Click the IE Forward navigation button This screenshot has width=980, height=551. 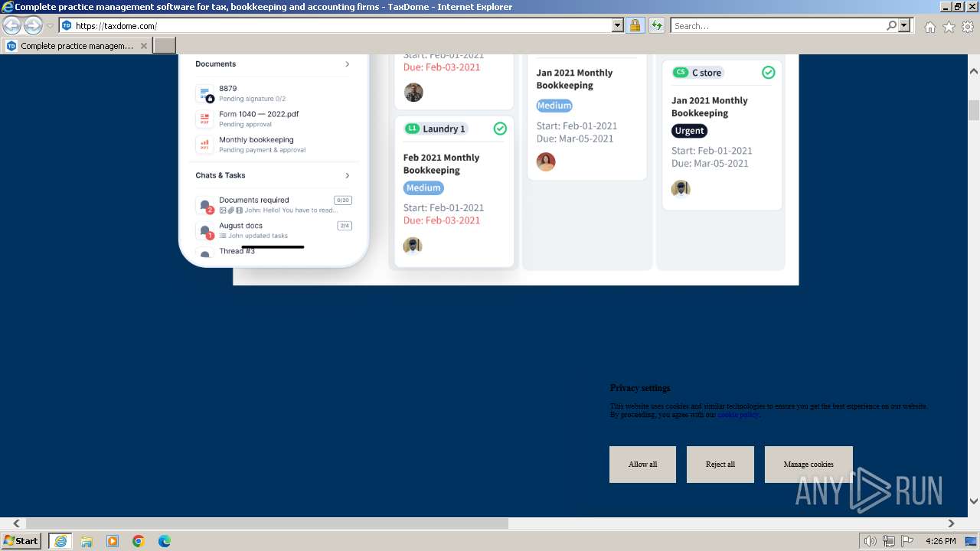pos(33,26)
